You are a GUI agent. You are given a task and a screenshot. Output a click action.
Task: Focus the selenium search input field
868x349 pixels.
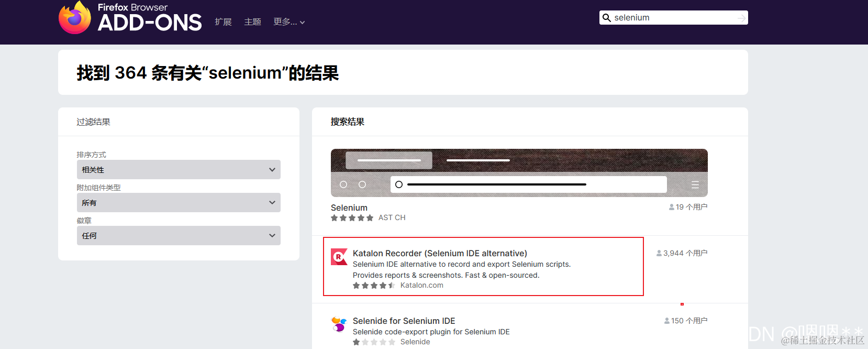(673, 18)
